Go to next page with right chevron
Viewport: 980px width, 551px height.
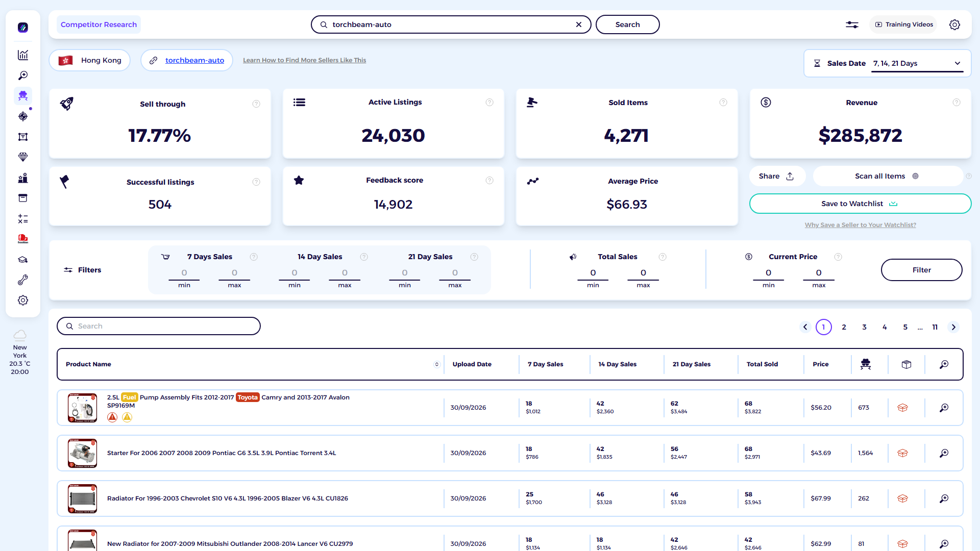pos(953,327)
